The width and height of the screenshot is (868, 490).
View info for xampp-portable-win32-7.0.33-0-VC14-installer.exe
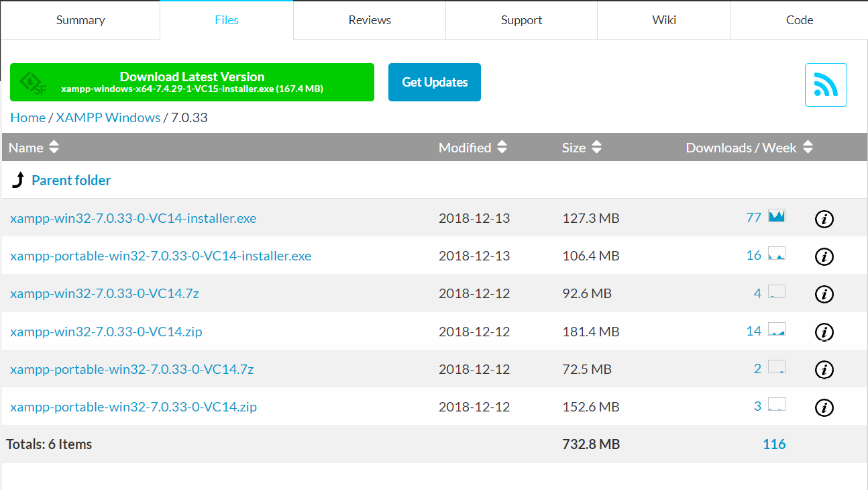(x=824, y=256)
